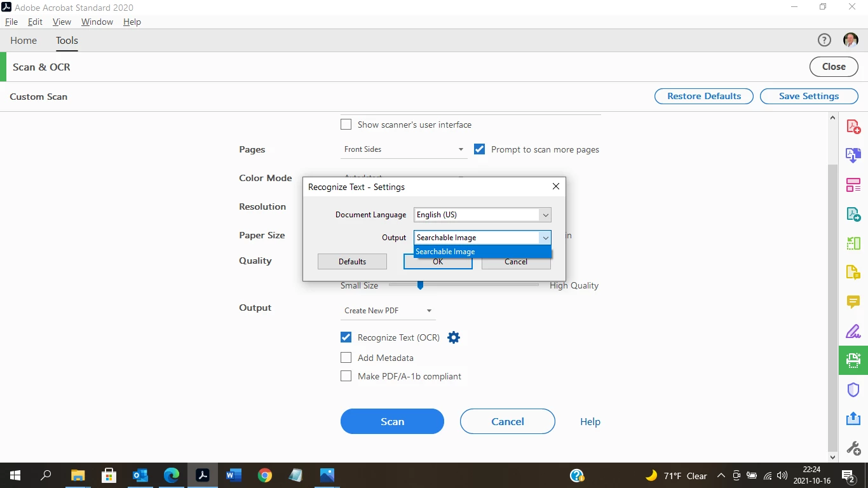
Task: Start scanning with the blue Scan button
Action: (x=392, y=421)
